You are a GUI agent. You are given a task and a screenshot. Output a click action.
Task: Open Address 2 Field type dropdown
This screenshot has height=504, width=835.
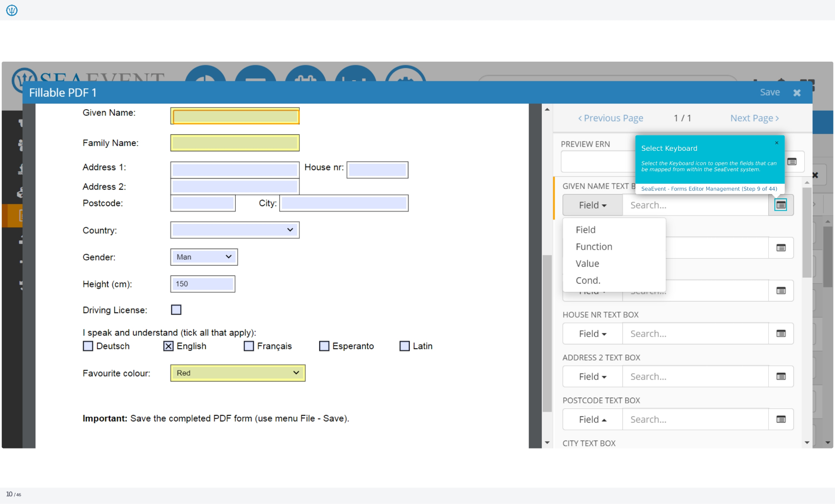click(593, 377)
